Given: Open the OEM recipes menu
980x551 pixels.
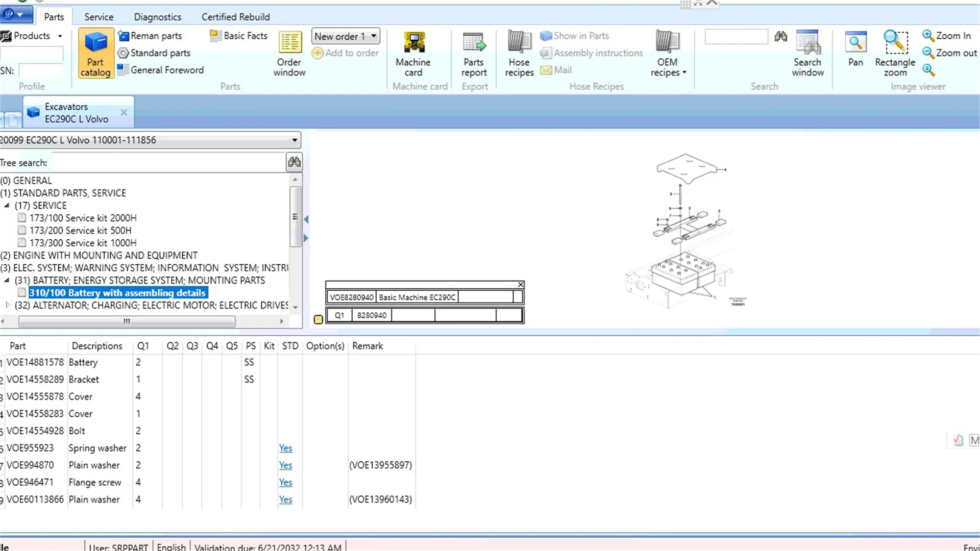Looking at the screenshot, I should (x=668, y=54).
